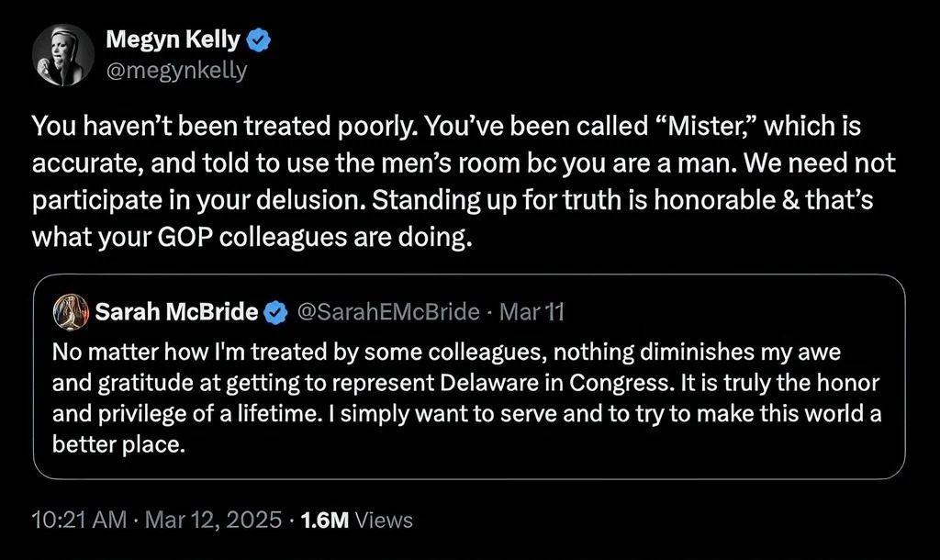Open the Sarah McBride display name link

pos(177,312)
